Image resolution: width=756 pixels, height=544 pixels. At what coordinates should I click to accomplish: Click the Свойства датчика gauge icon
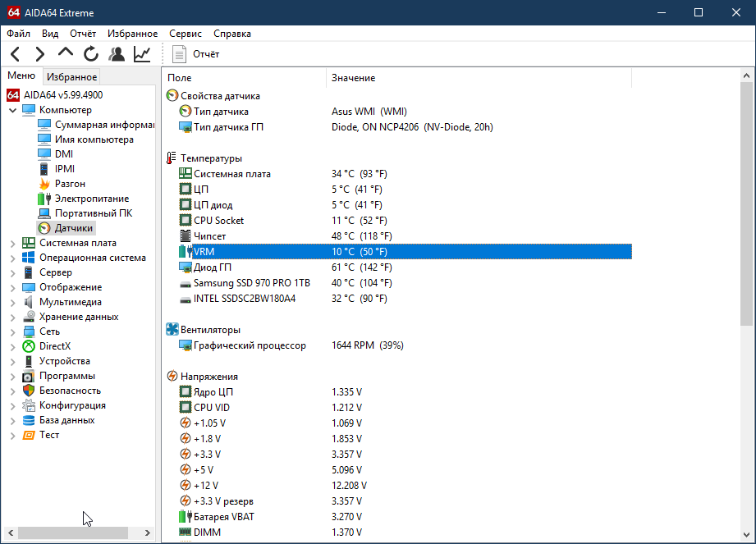click(x=172, y=96)
